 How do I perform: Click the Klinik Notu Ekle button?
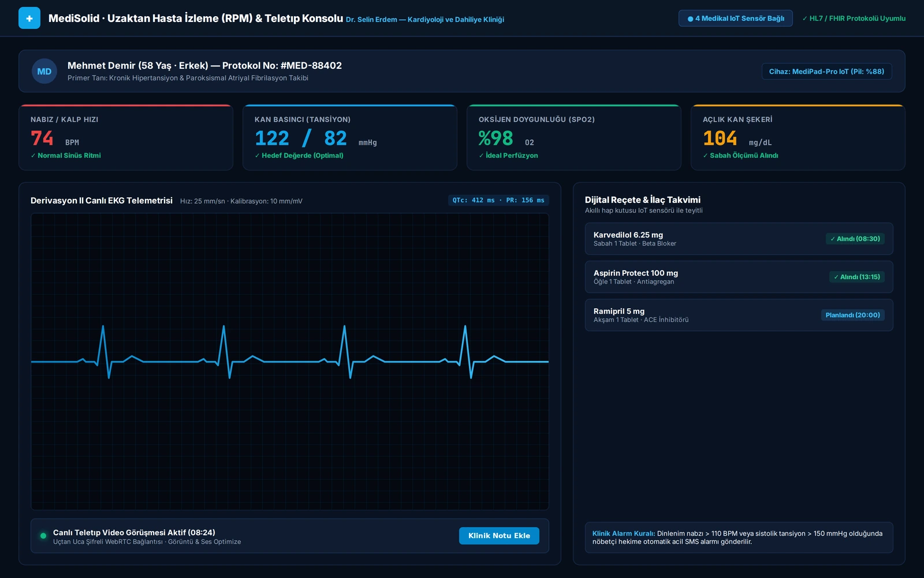[x=499, y=536]
